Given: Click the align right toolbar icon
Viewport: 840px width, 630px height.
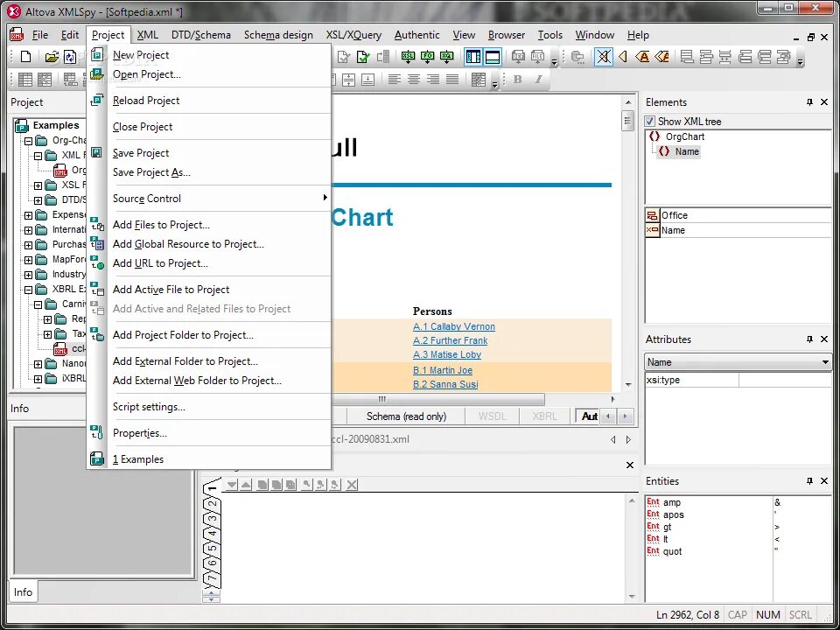Looking at the screenshot, I should pyautogui.click(x=433, y=80).
